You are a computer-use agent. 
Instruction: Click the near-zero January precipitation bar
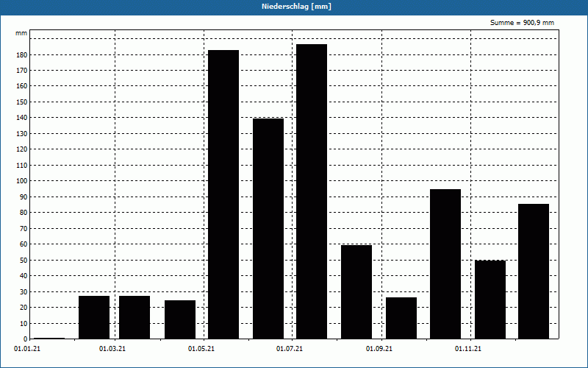(x=49, y=339)
